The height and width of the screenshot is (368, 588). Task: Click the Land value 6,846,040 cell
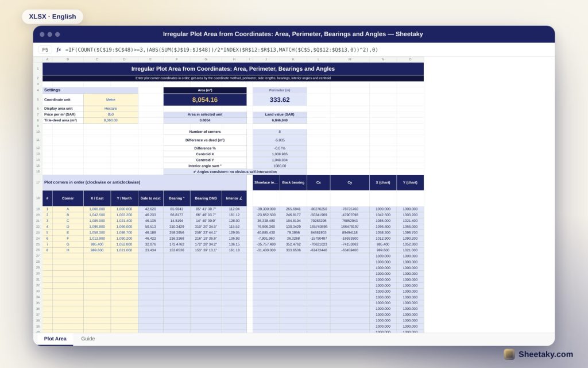pos(280,121)
